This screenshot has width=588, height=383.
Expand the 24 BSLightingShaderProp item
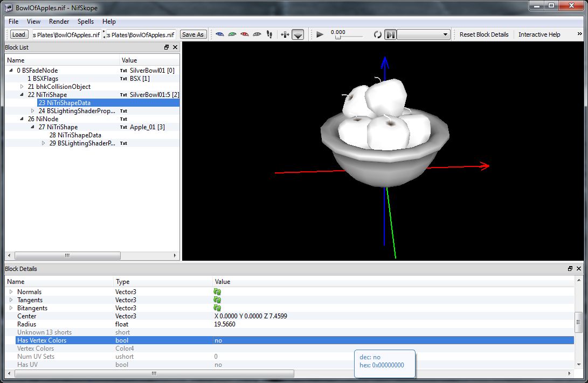(x=33, y=111)
